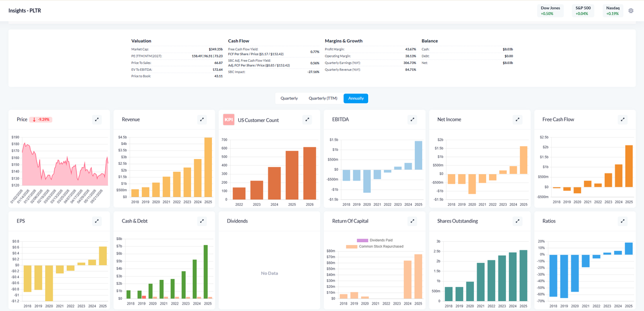Expand the Free Cash Flow chart
Viewport: 644px width, 311px height.
coord(623,120)
